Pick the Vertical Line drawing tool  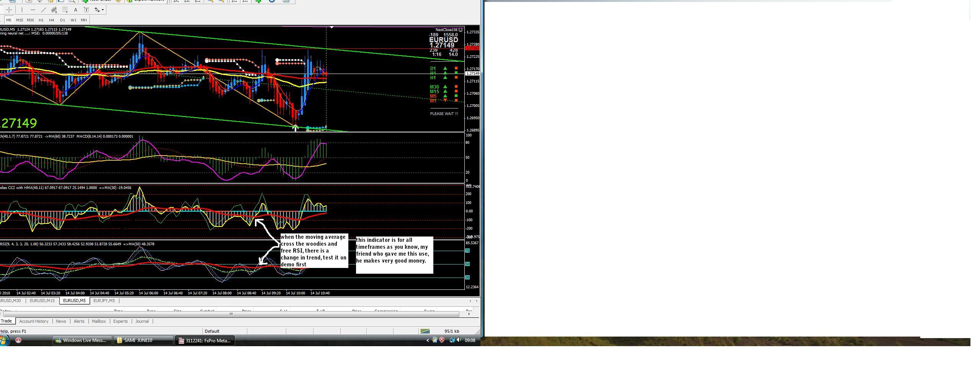pos(22,10)
